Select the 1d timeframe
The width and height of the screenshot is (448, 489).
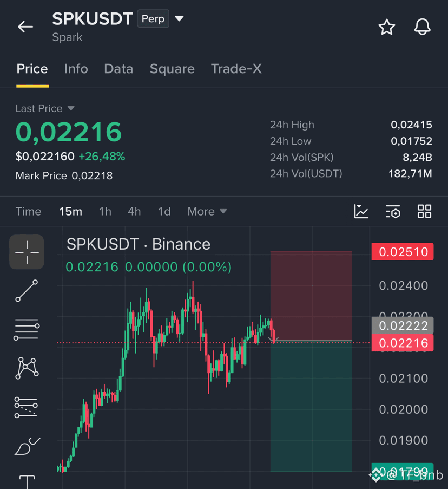[x=164, y=211]
